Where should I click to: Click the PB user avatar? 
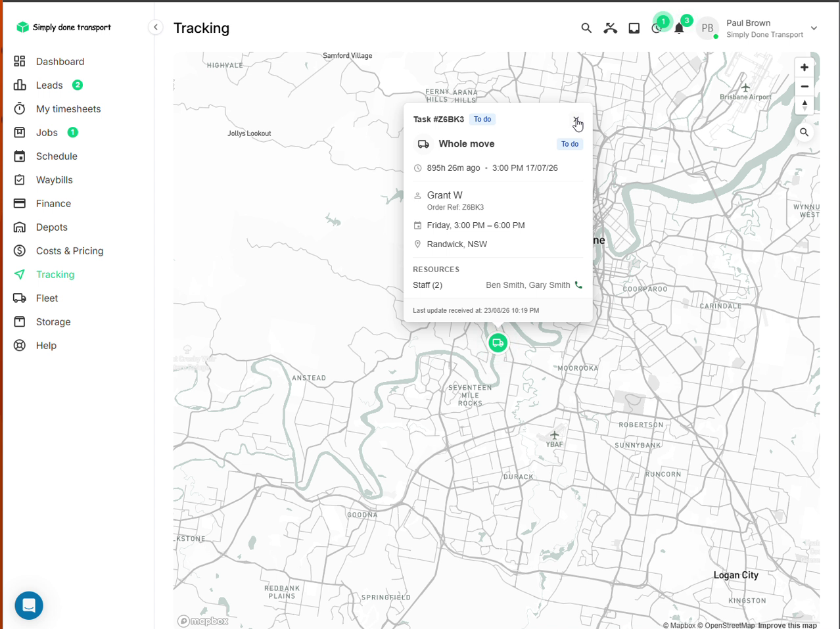tap(707, 28)
